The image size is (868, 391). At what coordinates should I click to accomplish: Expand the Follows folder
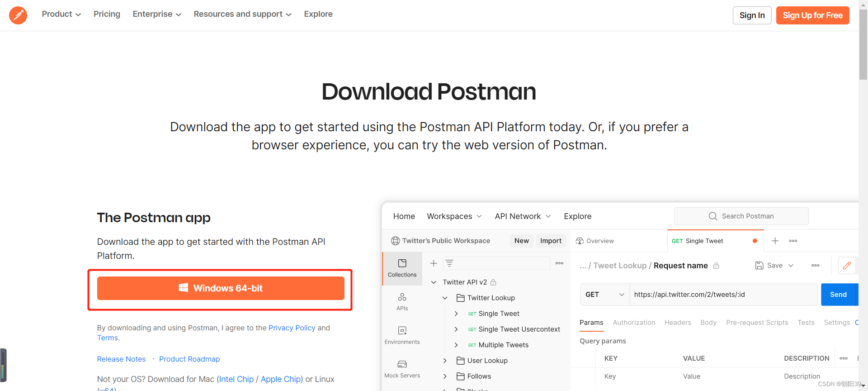click(445, 377)
